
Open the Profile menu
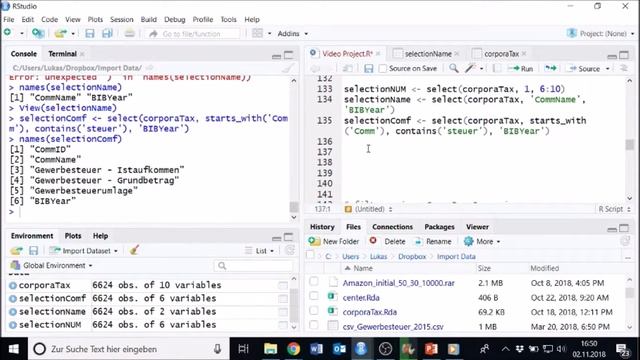(203, 20)
